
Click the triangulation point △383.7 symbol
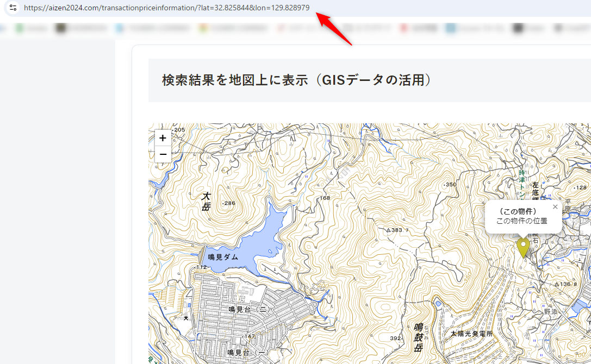tap(388, 230)
